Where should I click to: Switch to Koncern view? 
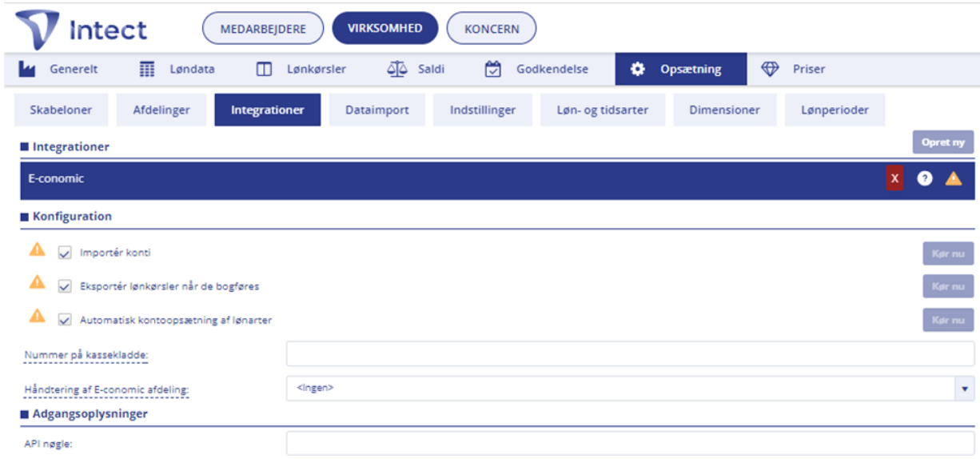click(x=492, y=28)
